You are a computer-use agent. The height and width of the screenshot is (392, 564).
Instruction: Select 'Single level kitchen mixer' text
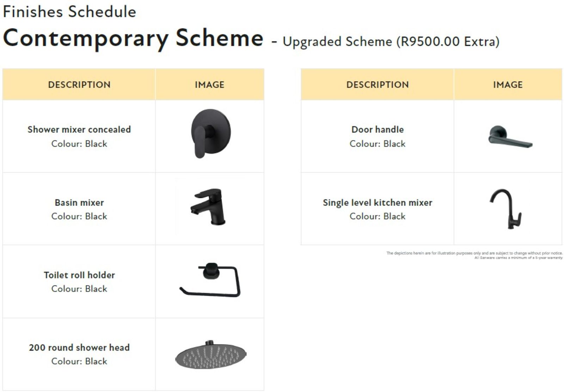tap(378, 202)
